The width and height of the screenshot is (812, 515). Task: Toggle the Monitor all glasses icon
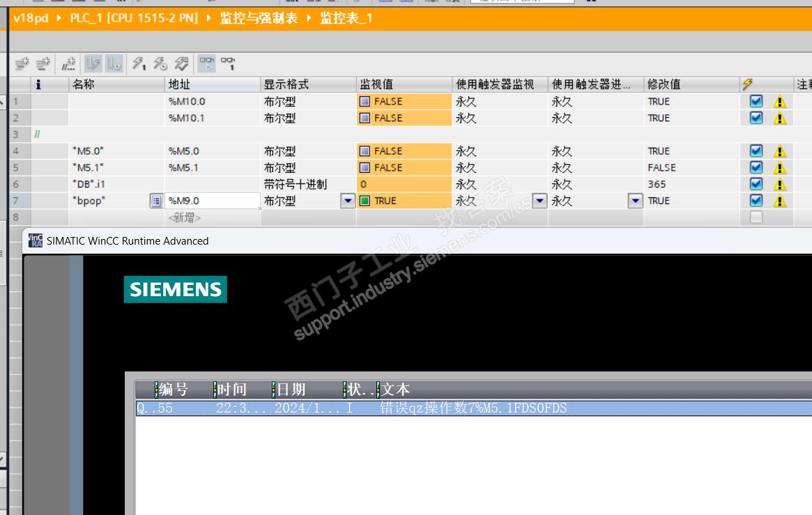coord(206,63)
